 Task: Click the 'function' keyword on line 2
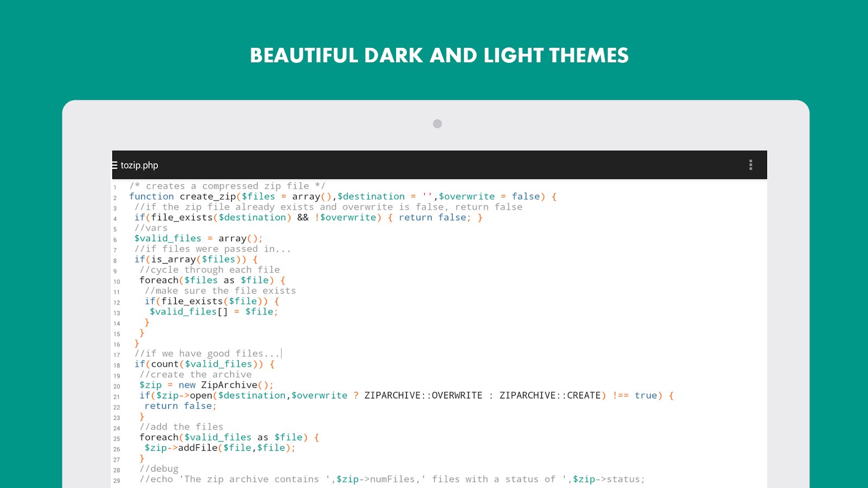[151, 196]
